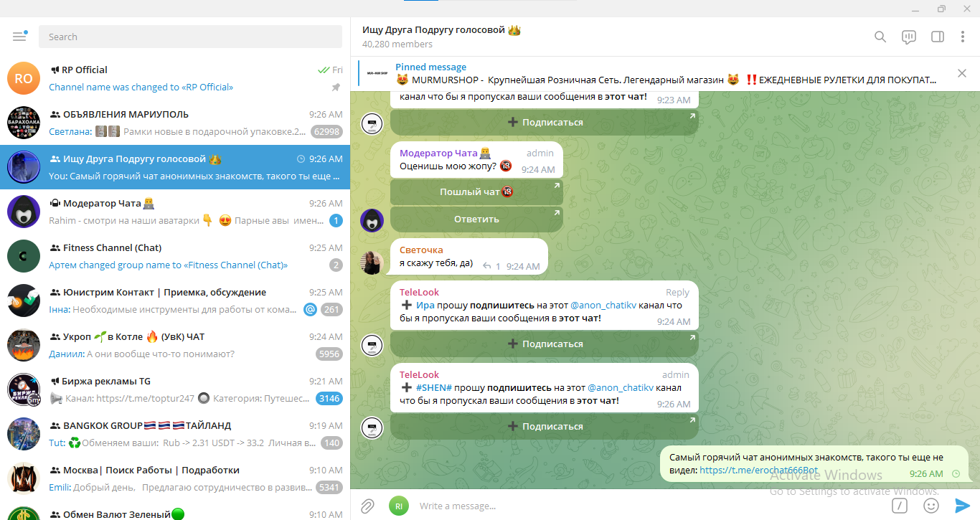Click Светочка's profile avatar

pyautogui.click(x=372, y=262)
